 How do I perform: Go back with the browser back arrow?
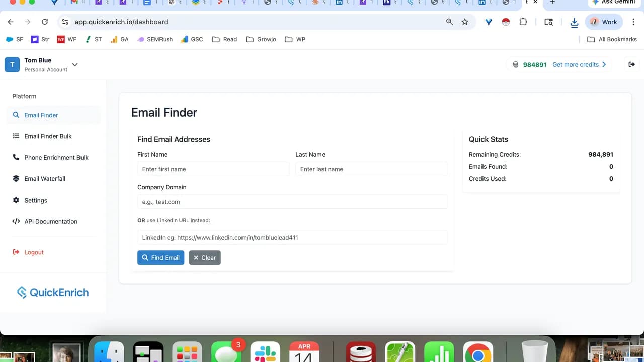point(11,22)
